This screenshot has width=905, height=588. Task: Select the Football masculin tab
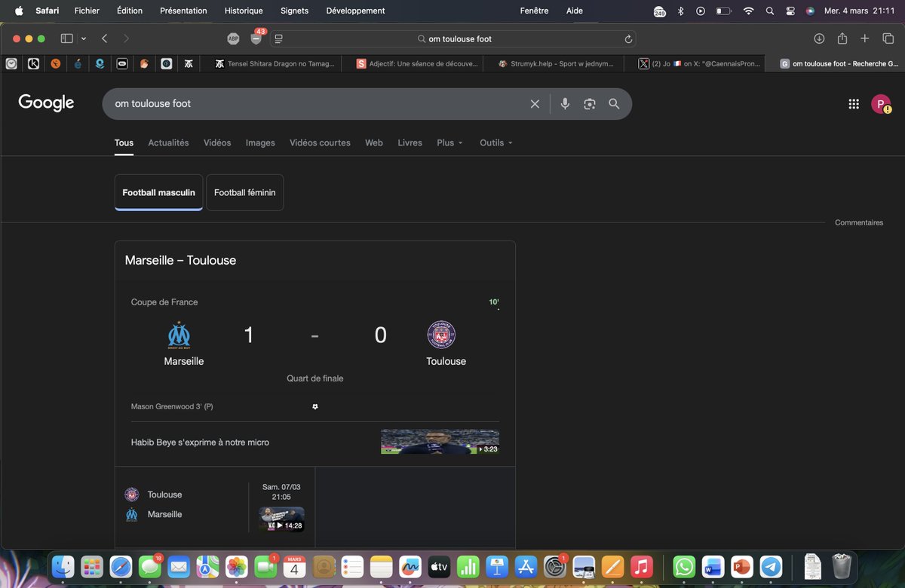(159, 192)
